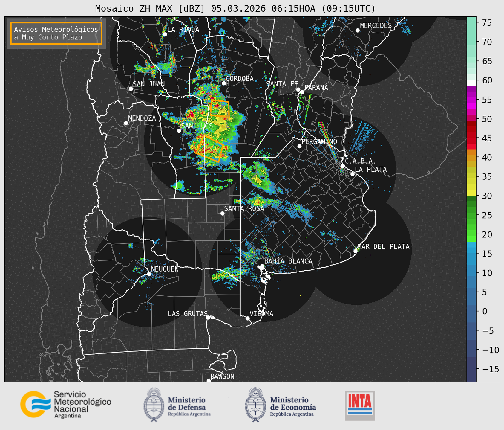Click the map title Mosaico ZH MAX text
This screenshot has height=430, width=504.
tap(235, 9)
